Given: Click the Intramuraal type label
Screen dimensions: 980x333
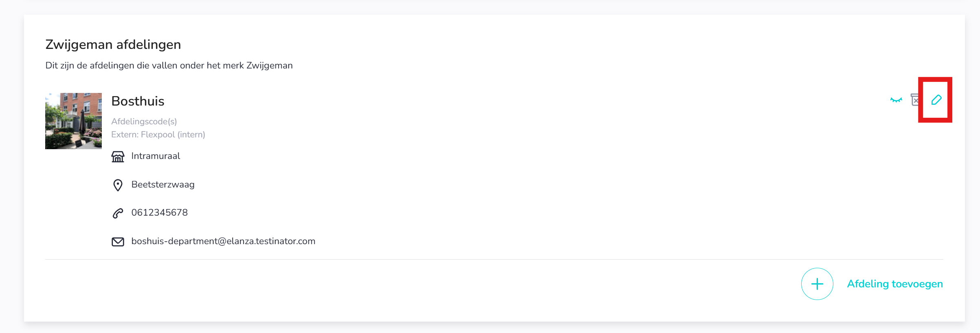Looking at the screenshot, I should pos(156,156).
